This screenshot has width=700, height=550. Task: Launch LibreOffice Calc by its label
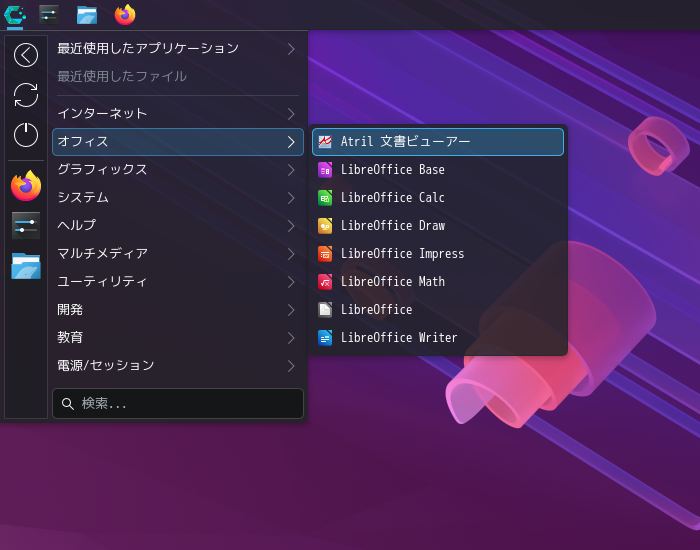(x=392, y=198)
